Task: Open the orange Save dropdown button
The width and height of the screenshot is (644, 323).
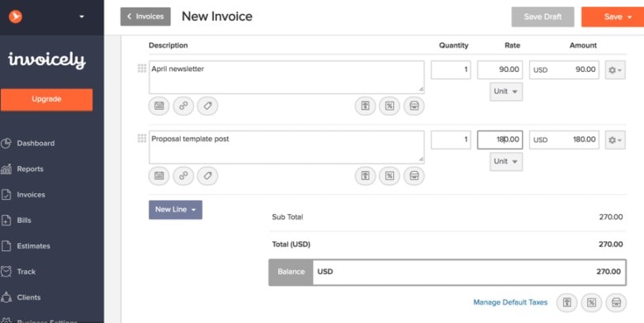Action: 613,17
